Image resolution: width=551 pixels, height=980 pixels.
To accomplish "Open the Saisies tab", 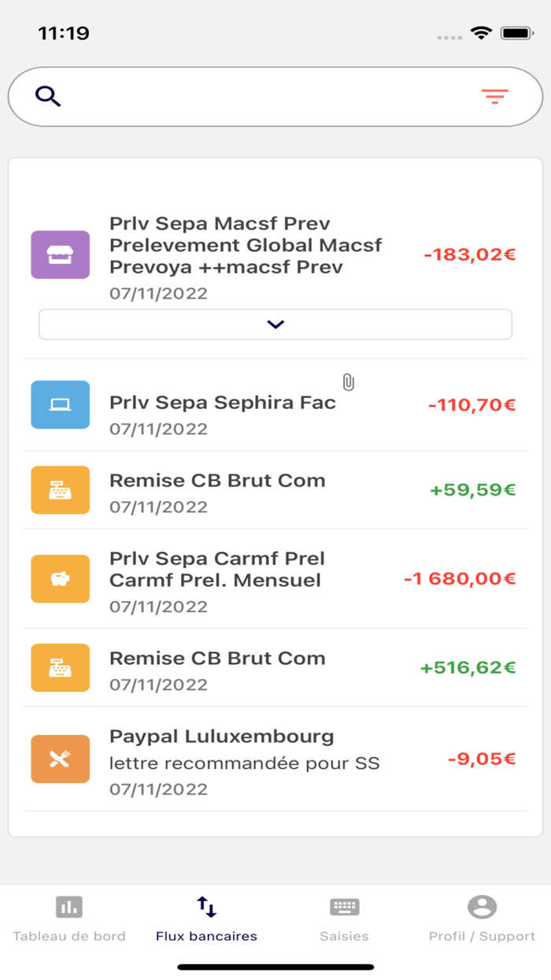I will [344, 919].
